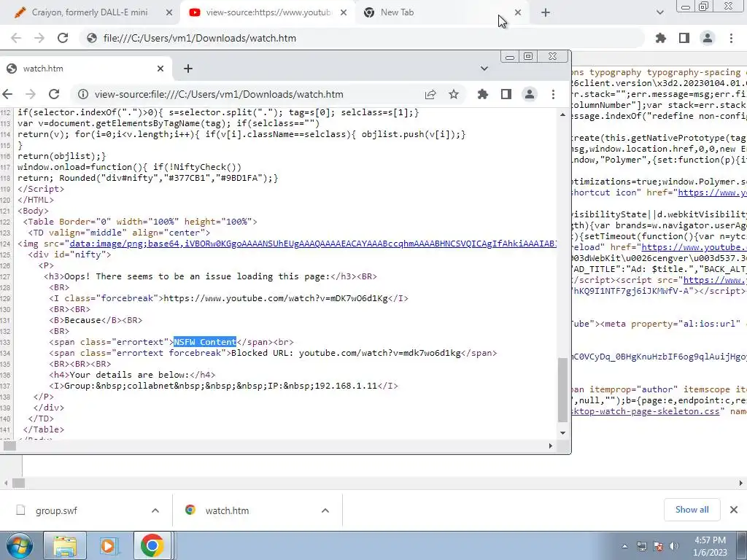Viewport: 747px width, 560px height.
Task: Toggle side panel in watch.htm window
Action: [506, 94]
